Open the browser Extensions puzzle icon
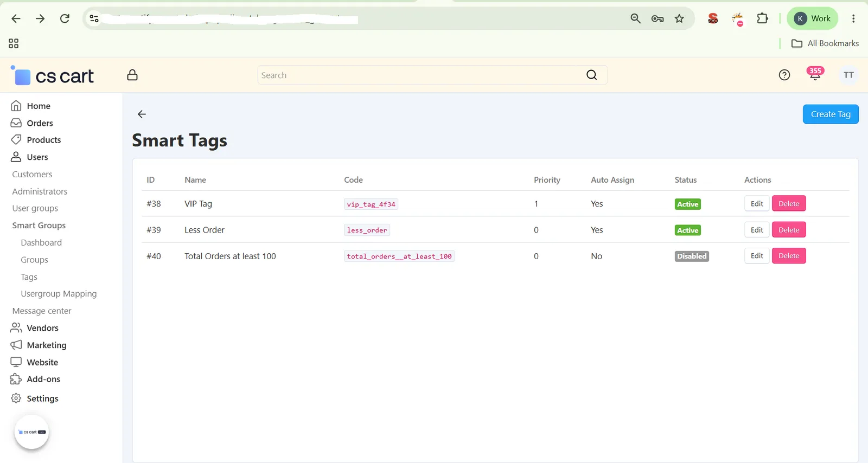This screenshot has width=868, height=463. pos(762,18)
